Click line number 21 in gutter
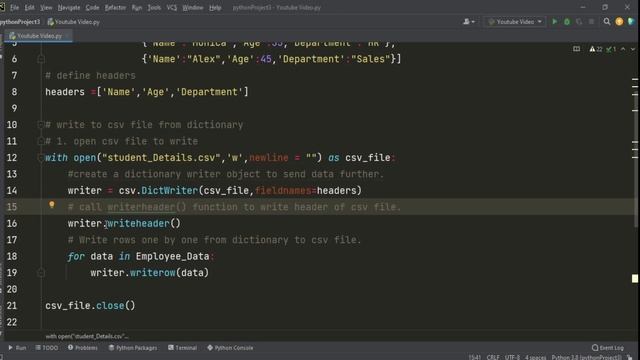Image resolution: width=640 pixels, height=360 pixels. 12,306
